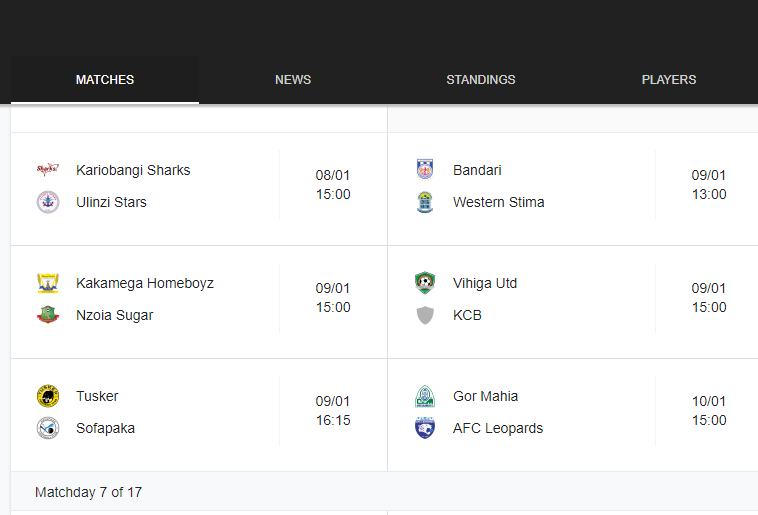Select the Vihiga Utd football badge
Image resolution: width=758 pixels, height=515 pixels.
(x=425, y=283)
